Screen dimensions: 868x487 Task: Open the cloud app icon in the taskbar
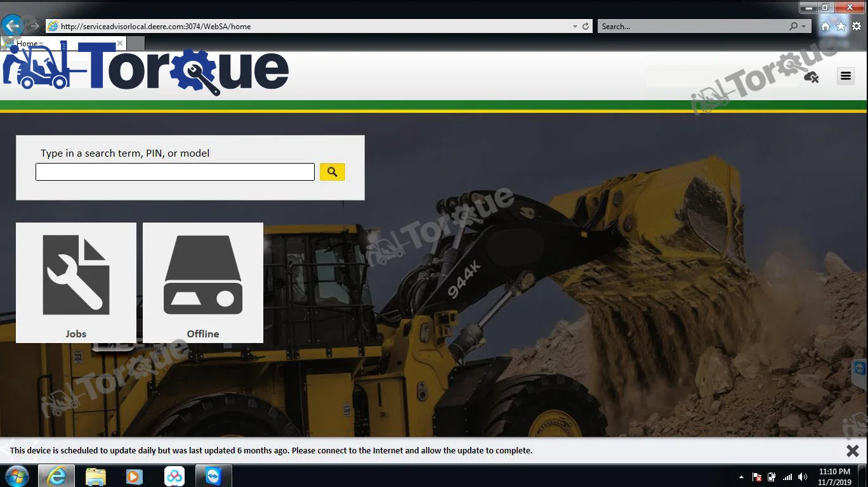click(x=174, y=476)
